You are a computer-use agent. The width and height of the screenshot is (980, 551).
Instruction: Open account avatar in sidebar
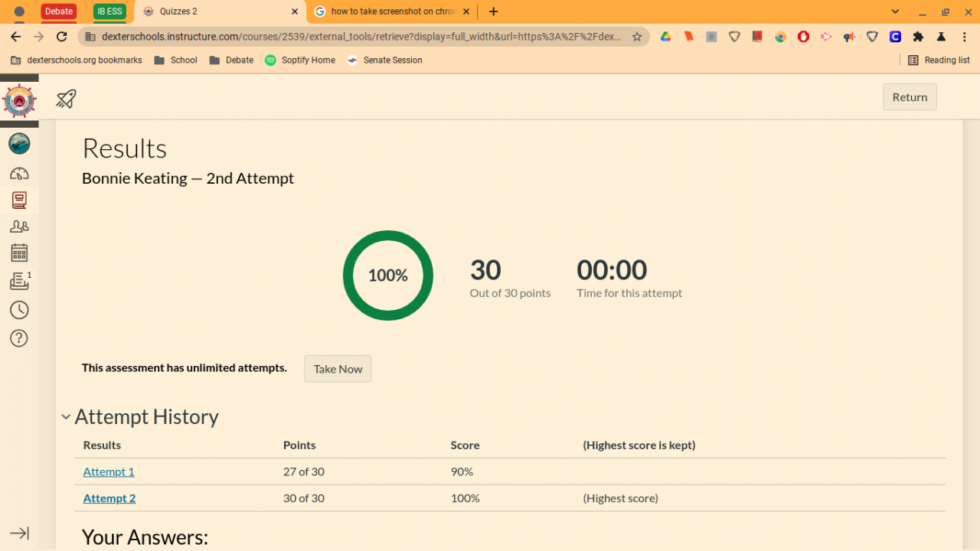19,143
